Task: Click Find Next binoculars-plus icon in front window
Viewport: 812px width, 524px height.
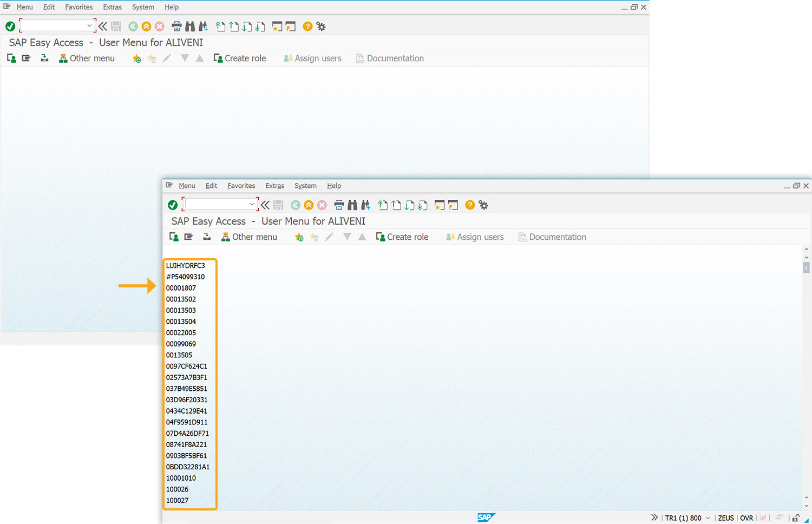Action: (366, 205)
